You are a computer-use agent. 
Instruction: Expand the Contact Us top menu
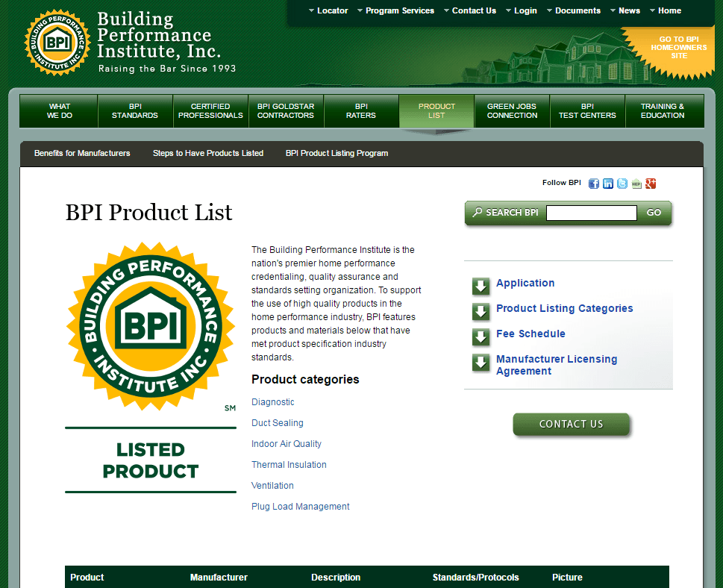(470, 10)
